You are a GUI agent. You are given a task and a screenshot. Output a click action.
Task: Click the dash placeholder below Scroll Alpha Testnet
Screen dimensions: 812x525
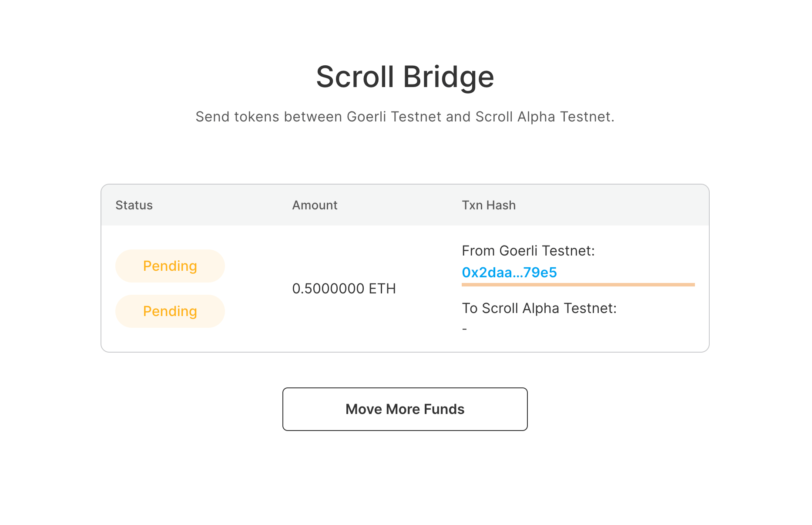click(x=465, y=329)
